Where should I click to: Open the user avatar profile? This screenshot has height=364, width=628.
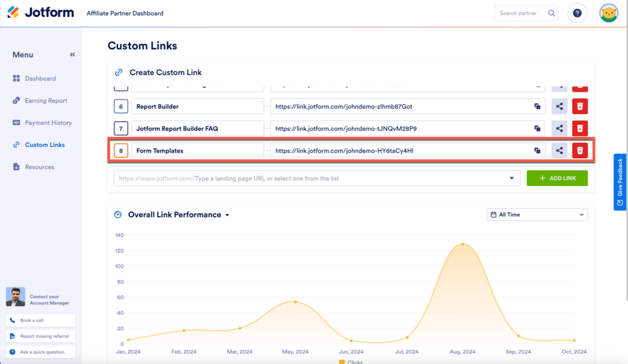click(x=609, y=13)
